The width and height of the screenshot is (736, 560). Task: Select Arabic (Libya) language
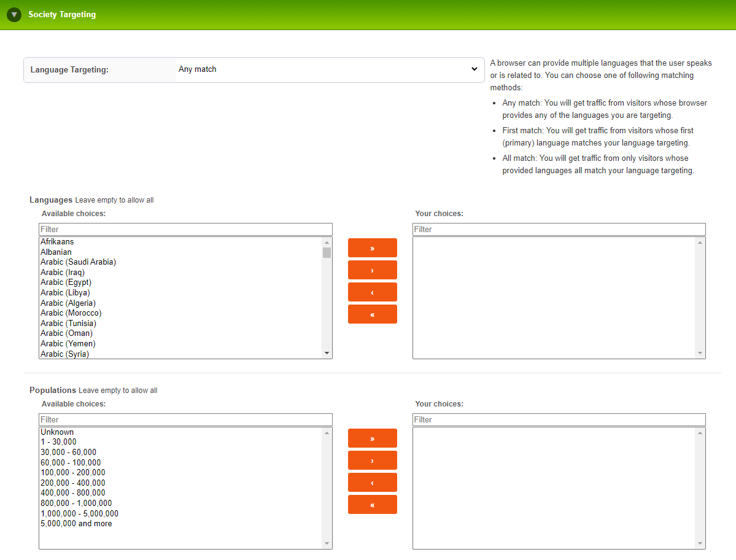[x=180, y=292]
